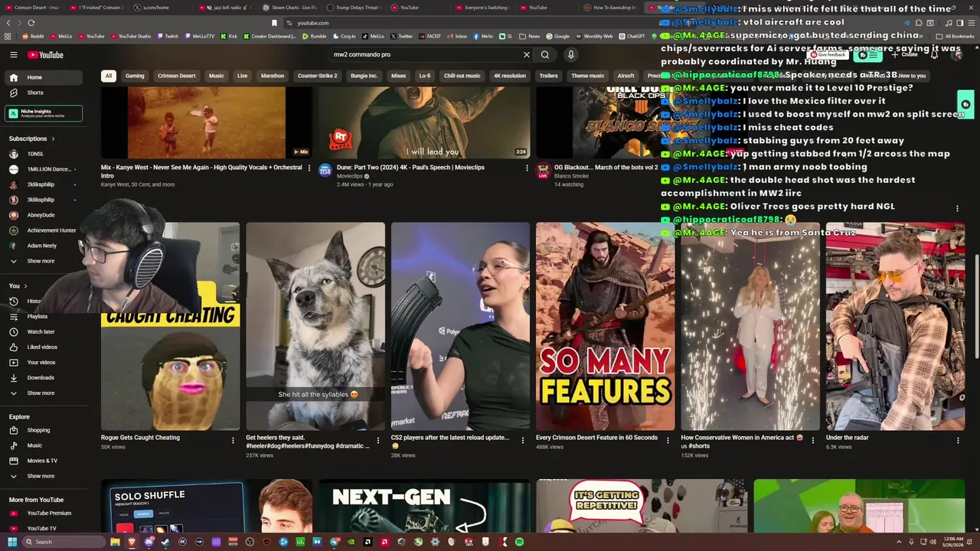Open 1MILLION Dance subscription channel
The image size is (980, 551).
point(43,169)
